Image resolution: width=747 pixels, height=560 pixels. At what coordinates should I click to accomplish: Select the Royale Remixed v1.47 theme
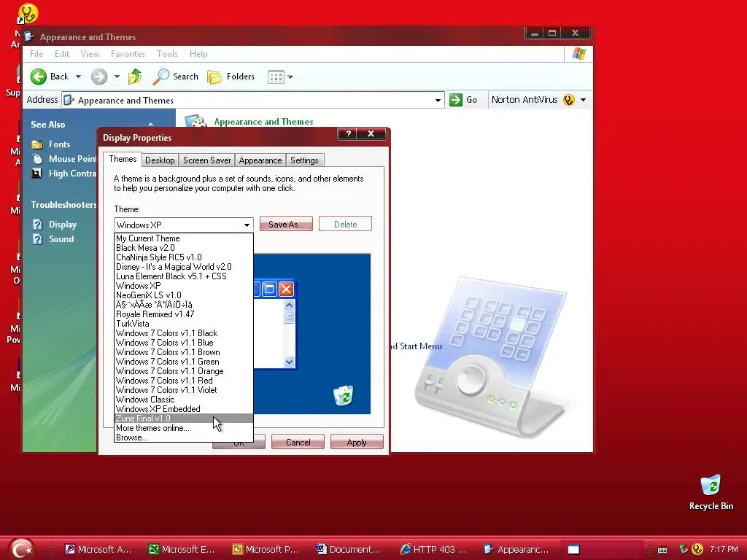click(183, 314)
